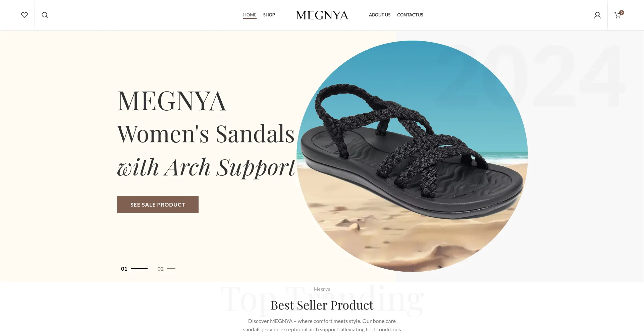Click the cart item count badge
The image size is (644, 333).
[x=622, y=12]
